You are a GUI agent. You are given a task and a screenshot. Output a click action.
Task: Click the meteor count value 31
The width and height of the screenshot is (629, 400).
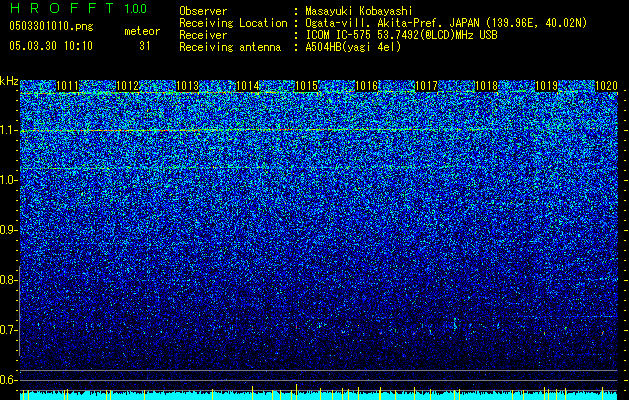(x=144, y=46)
